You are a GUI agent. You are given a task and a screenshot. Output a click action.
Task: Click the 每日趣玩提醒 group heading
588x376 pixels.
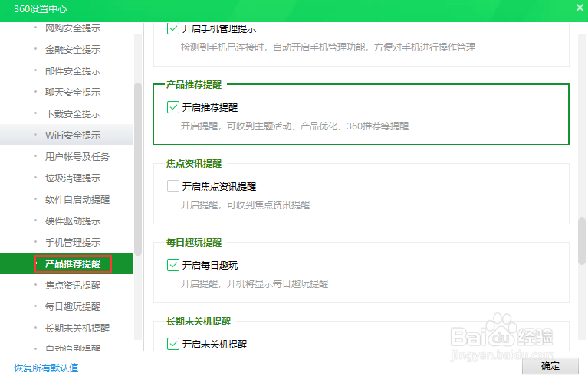194,242
